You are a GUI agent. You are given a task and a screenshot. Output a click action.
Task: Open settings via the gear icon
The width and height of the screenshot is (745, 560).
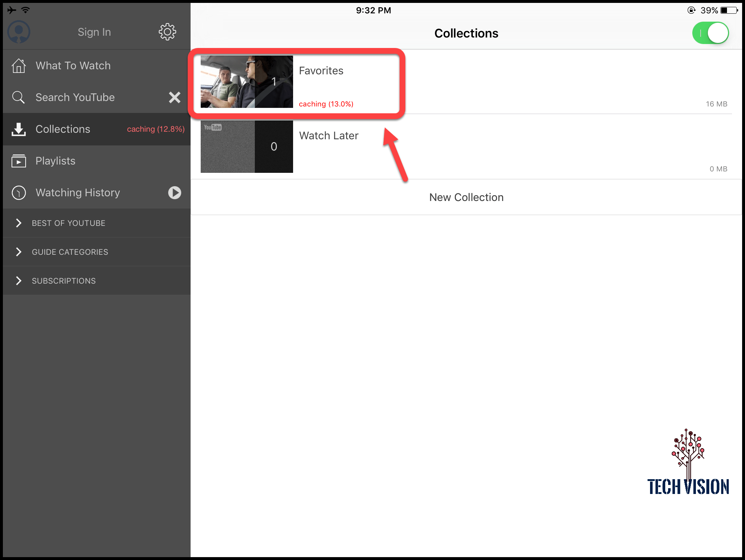click(x=167, y=32)
